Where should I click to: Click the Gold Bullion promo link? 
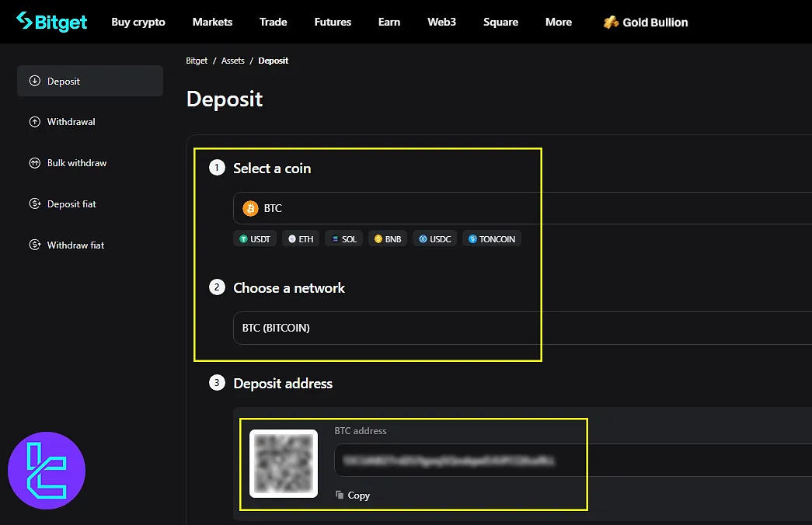pyautogui.click(x=646, y=23)
